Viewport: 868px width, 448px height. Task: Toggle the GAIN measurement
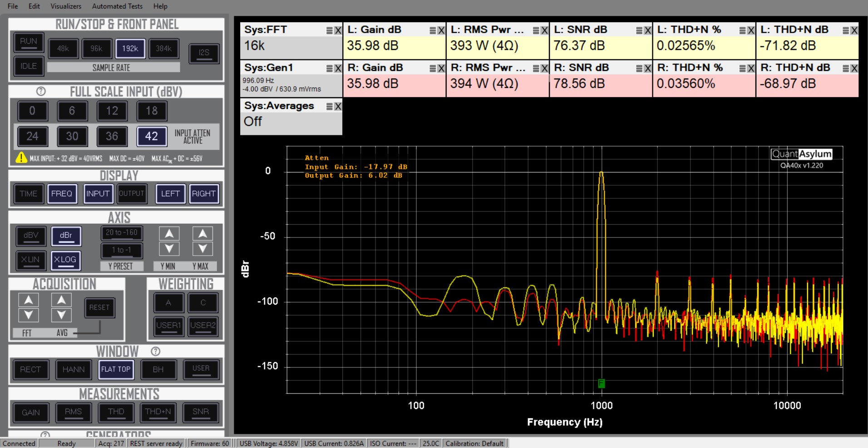31,413
